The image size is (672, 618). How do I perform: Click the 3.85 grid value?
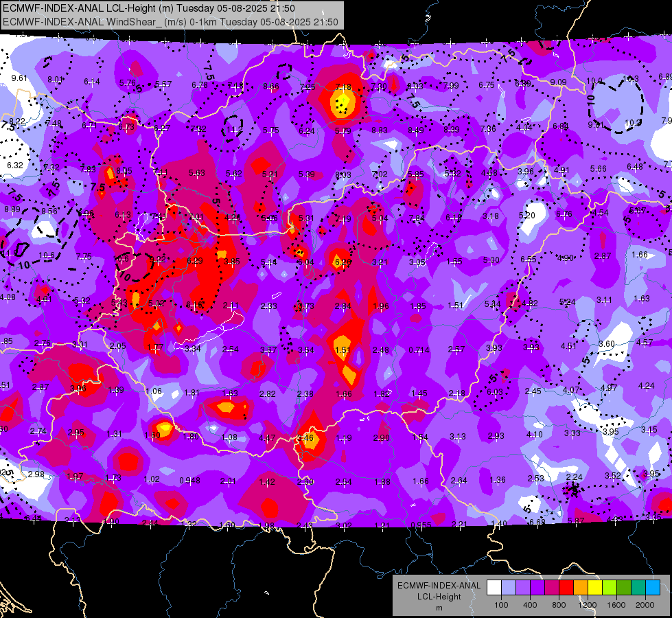tap(231, 261)
